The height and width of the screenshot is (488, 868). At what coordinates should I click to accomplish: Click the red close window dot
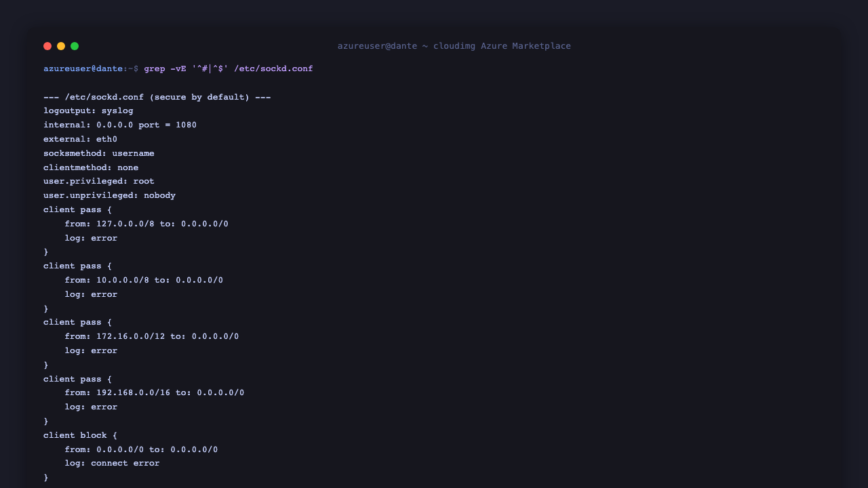pos(47,46)
